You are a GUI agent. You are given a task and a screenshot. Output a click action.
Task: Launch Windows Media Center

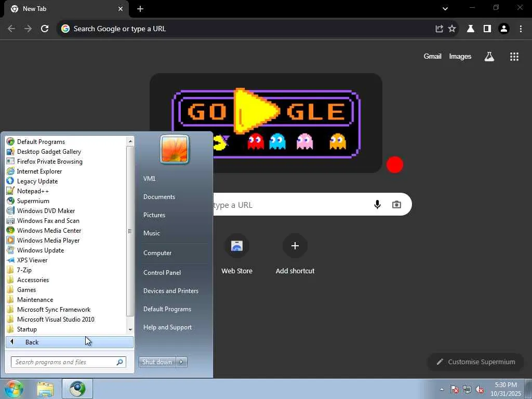tap(66, 230)
